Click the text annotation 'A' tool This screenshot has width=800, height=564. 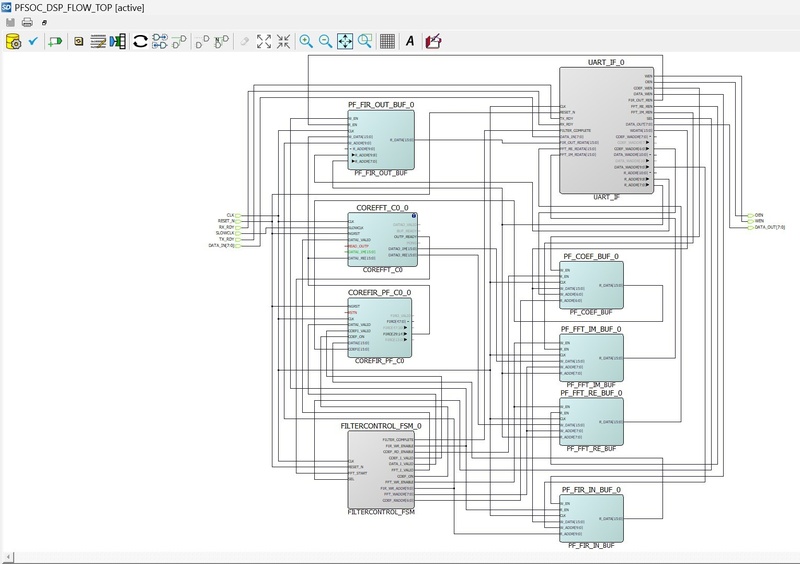tap(410, 41)
